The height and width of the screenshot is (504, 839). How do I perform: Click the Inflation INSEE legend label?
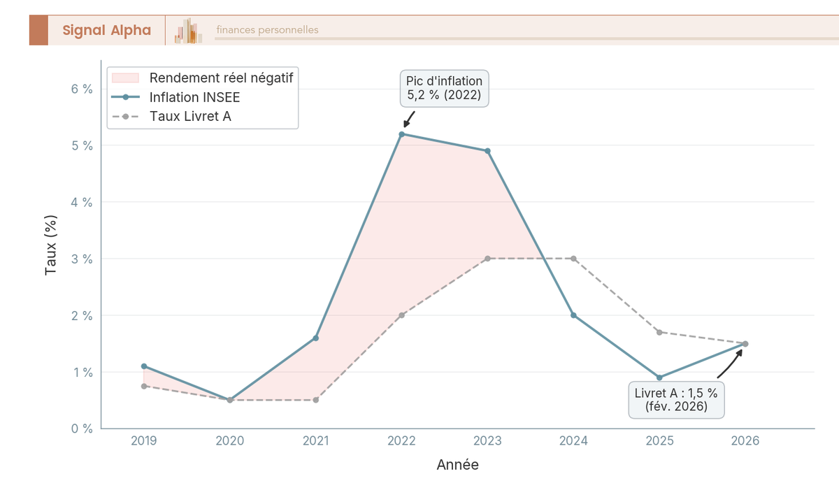pos(194,97)
